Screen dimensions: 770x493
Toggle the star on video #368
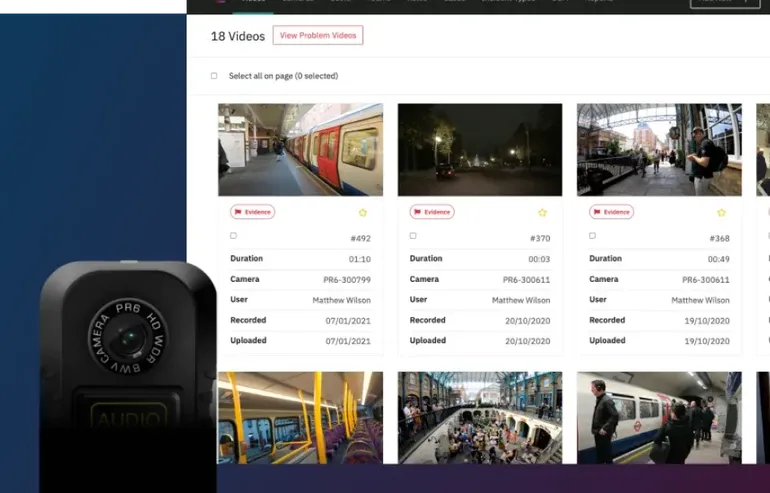coord(721,213)
